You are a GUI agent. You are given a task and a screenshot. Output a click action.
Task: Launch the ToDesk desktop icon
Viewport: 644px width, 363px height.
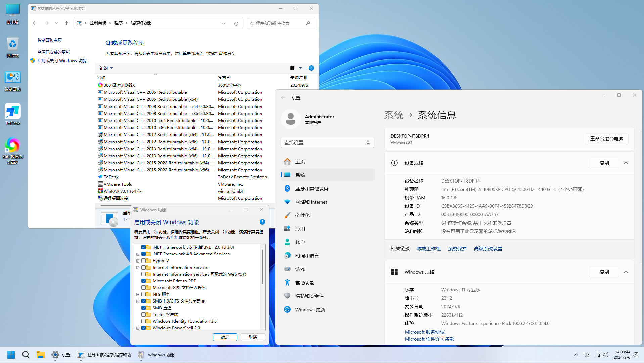point(13,115)
